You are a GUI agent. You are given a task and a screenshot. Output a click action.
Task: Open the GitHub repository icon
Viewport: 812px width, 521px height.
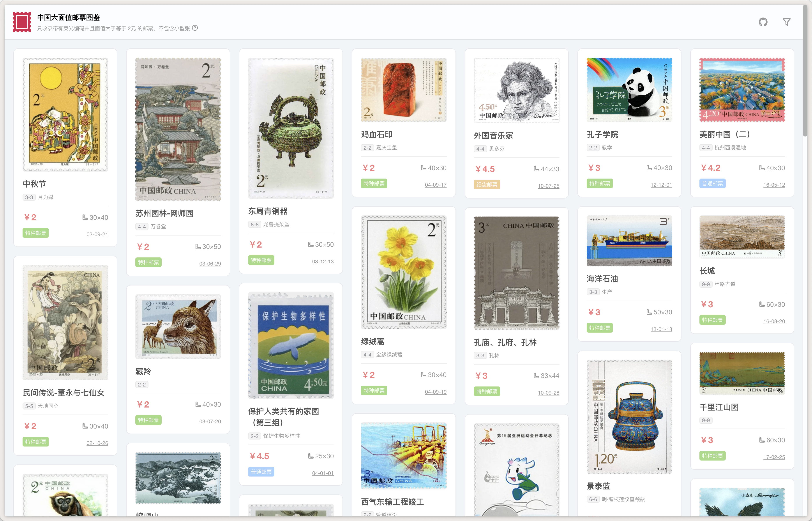[x=763, y=22]
